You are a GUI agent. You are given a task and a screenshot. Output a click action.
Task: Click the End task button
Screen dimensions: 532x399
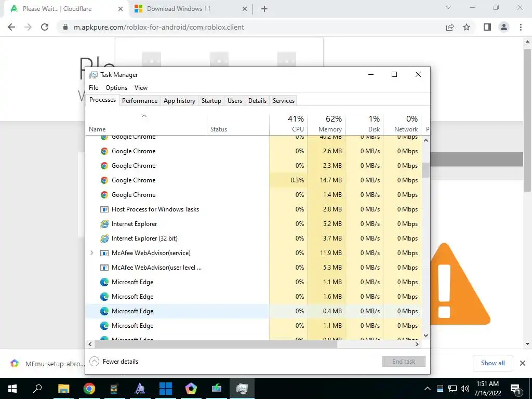[x=404, y=362]
